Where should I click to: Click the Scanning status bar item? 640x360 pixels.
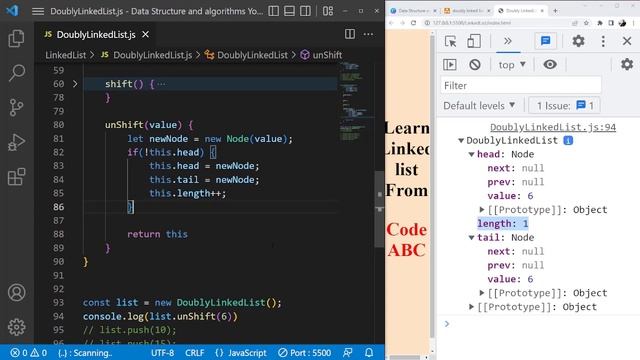click(85, 353)
